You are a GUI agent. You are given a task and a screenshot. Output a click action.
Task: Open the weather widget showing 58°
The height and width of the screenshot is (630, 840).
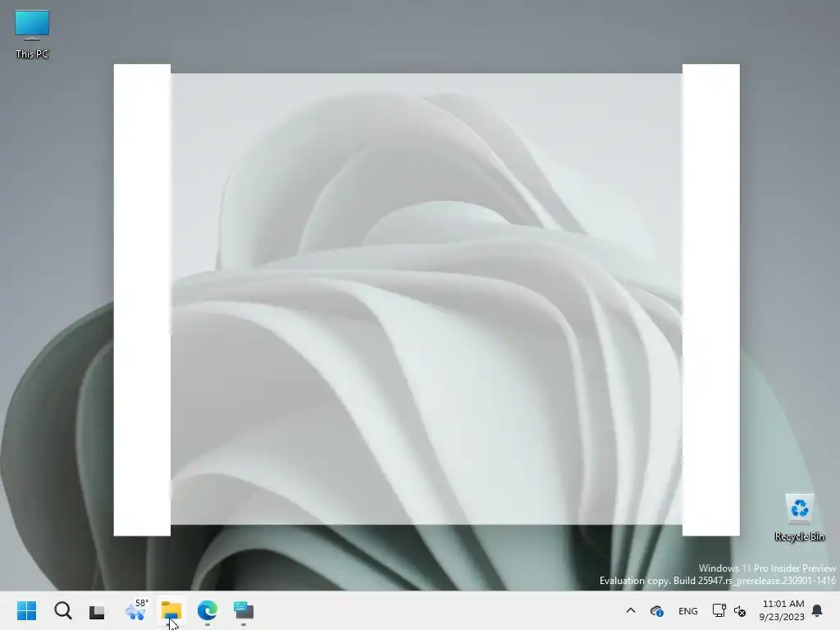pyautogui.click(x=135, y=610)
